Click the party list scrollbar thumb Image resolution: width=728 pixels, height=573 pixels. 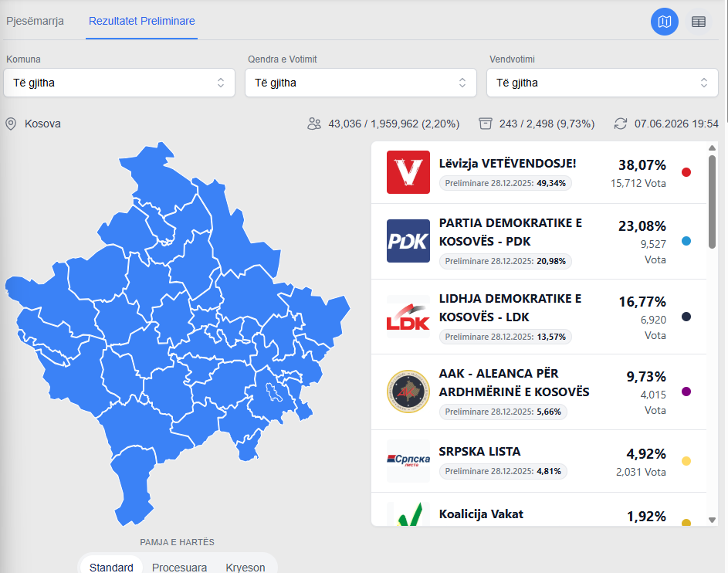713,202
